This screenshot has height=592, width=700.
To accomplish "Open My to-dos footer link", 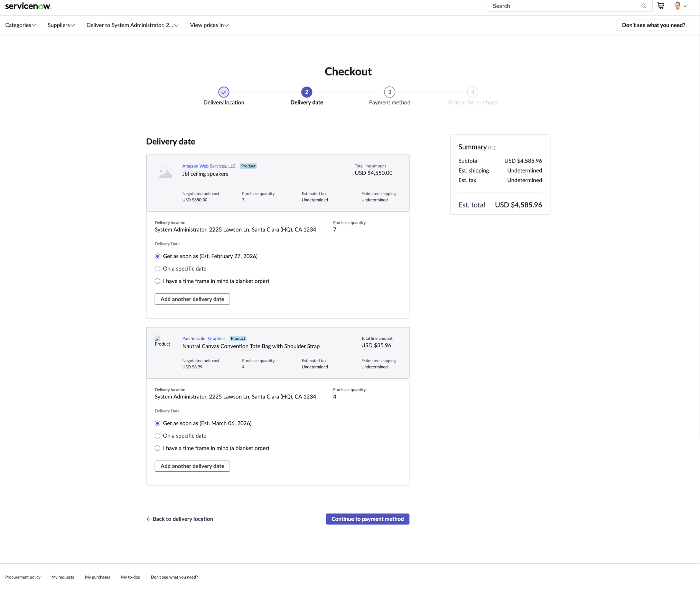I will tap(130, 577).
